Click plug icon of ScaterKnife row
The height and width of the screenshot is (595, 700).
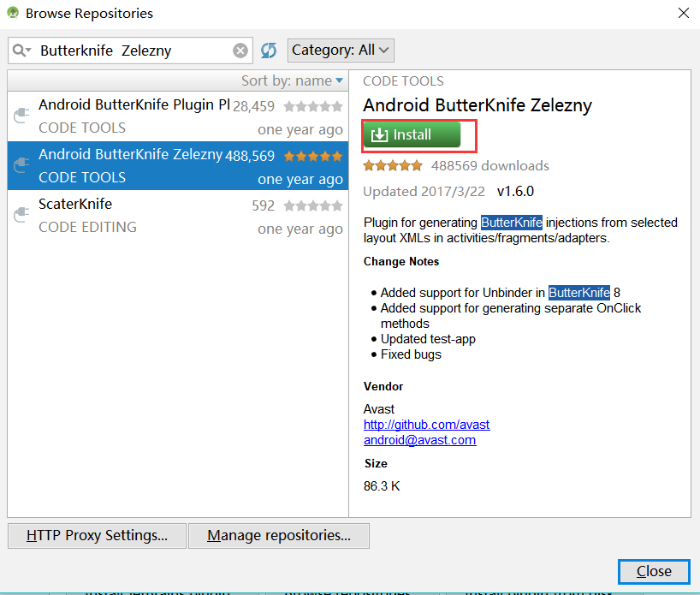click(21, 215)
